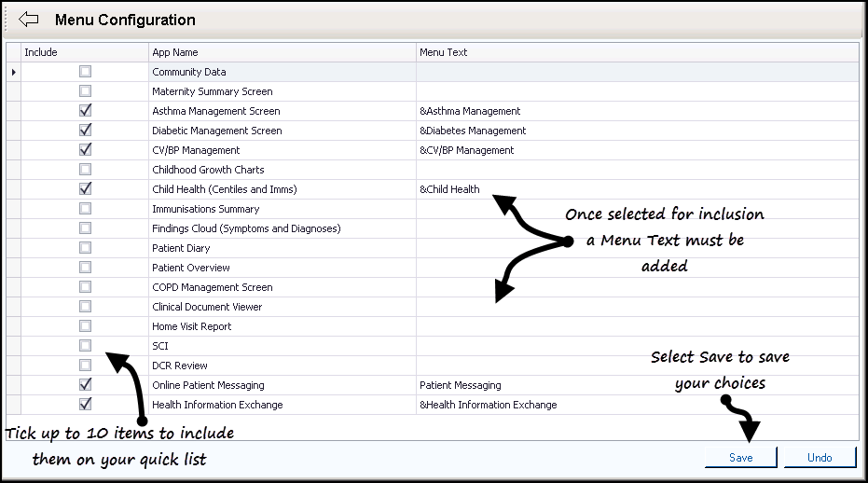Click the Undo button
Viewport: 868px width, 483px height.
pyautogui.click(x=819, y=458)
